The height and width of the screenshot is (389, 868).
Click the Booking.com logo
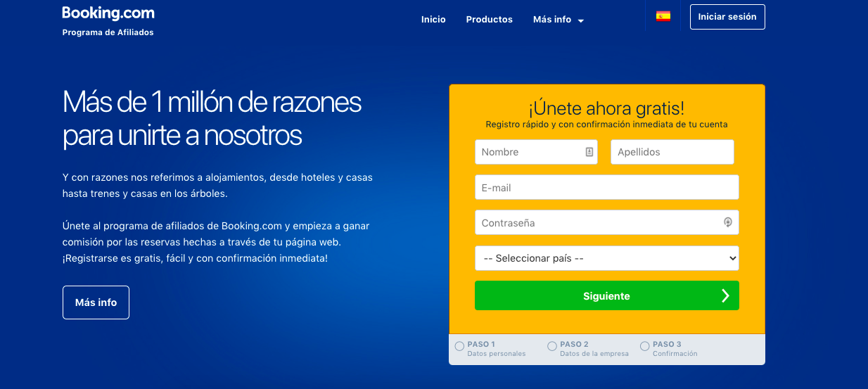[108, 13]
